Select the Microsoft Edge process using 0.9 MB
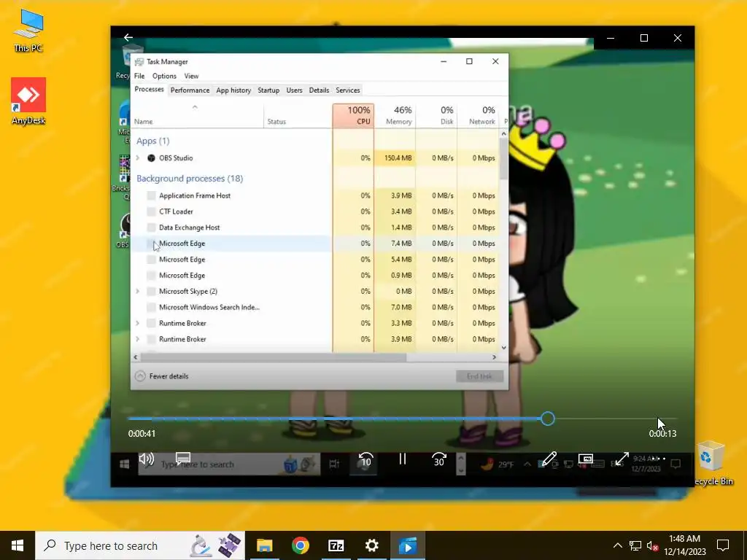This screenshot has width=747, height=560. pyautogui.click(x=315, y=275)
